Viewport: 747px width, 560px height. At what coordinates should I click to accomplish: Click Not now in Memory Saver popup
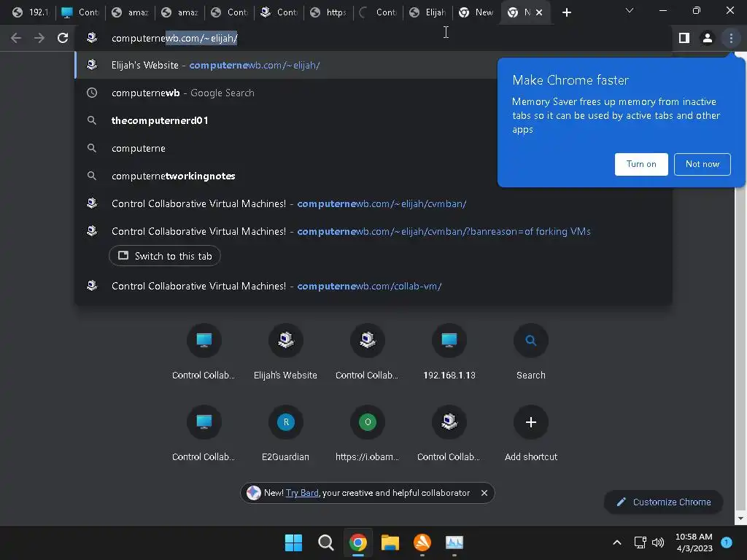[x=703, y=164]
